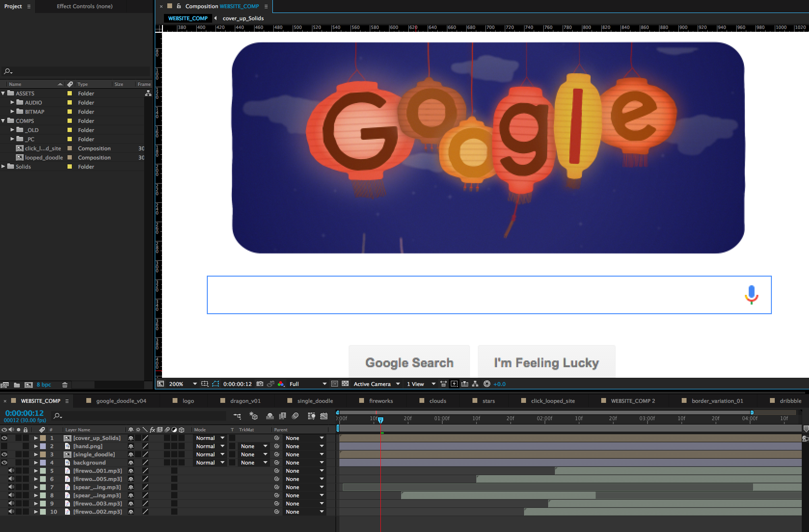The width and height of the screenshot is (809, 532).
Task: Switch to border_variation_01 timeline tab
Action: click(717, 401)
